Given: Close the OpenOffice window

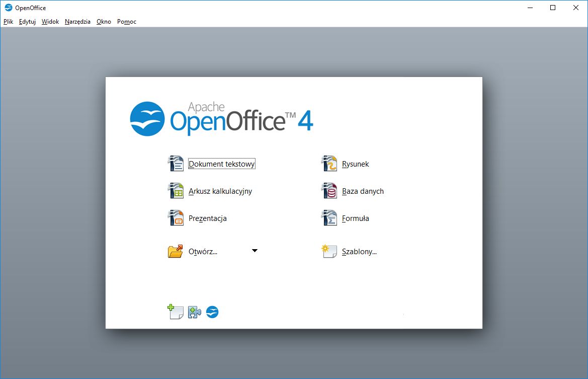Looking at the screenshot, I should (x=576, y=8).
